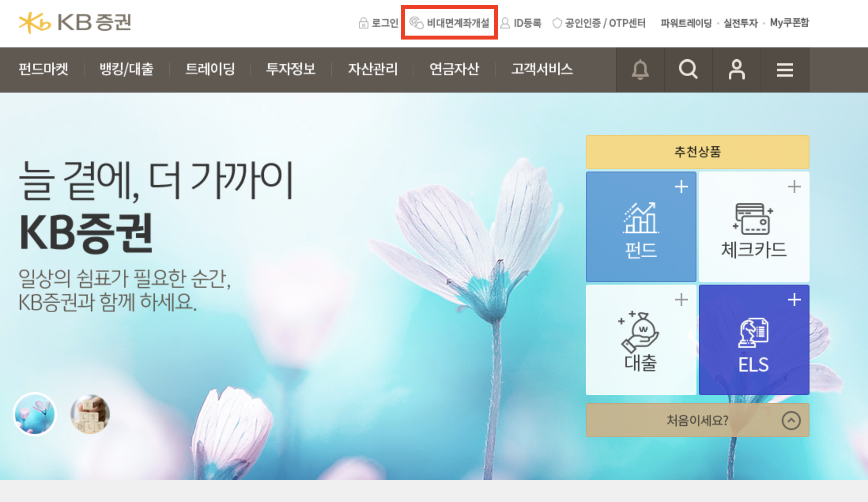This screenshot has height=502, width=868.
Task: Select the flower banner thumbnail
Action: [x=35, y=414]
